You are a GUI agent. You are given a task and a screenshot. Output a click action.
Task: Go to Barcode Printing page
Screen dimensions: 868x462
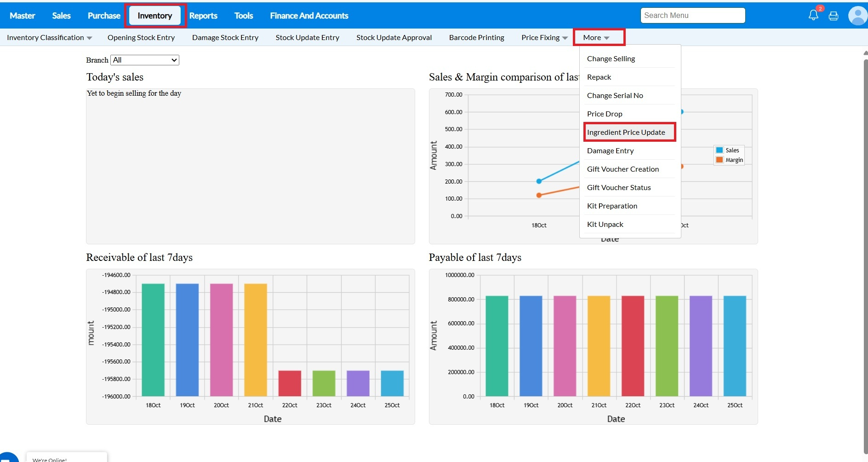click(476, 38)
